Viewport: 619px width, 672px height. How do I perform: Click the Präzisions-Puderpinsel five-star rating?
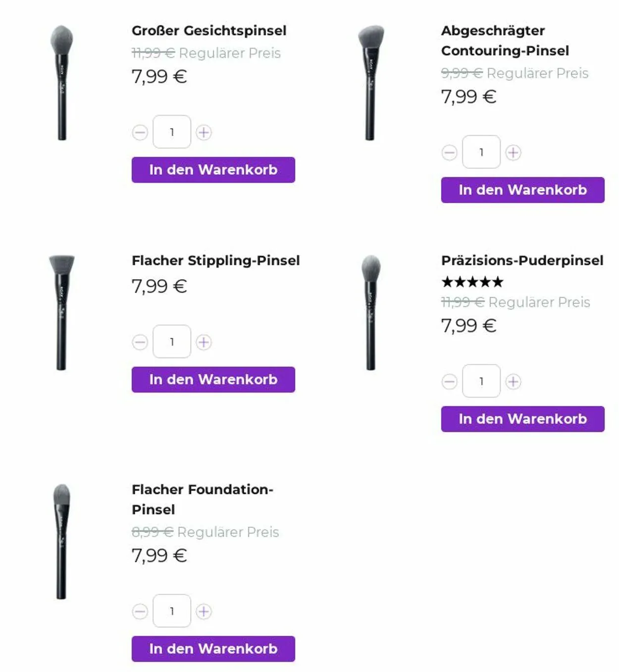point(472,282)
